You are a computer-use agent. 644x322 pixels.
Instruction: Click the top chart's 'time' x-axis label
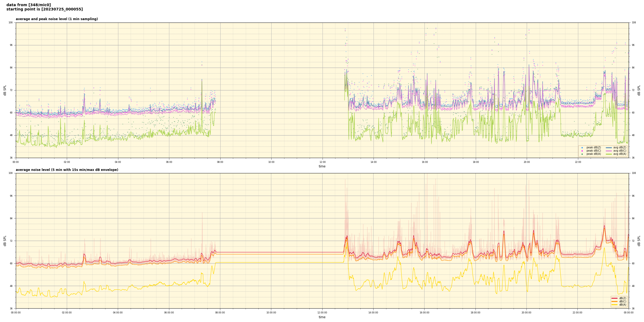tap(322, 166)
